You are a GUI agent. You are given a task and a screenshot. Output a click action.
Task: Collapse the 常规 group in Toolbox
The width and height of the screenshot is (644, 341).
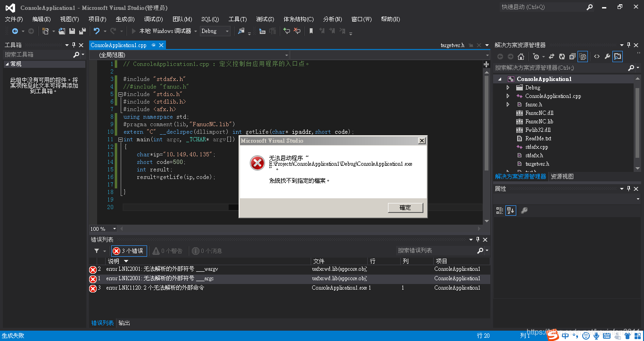tap(7, 64)
